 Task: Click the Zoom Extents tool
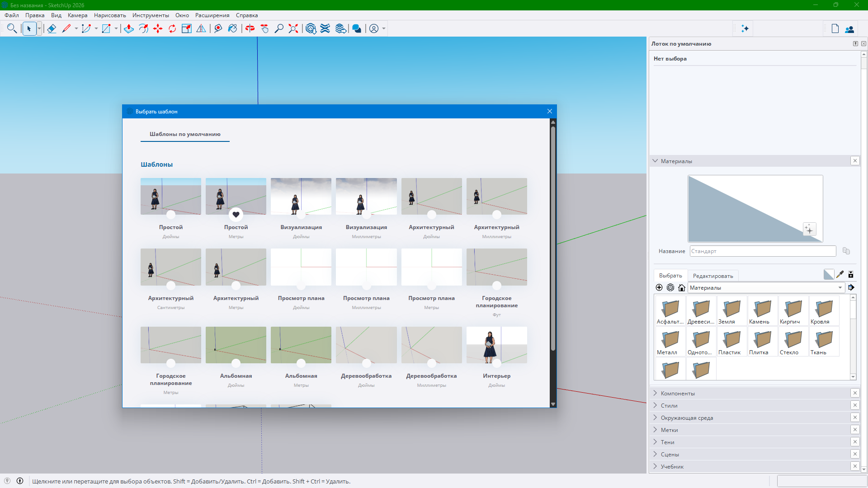[x=293, y=29]
